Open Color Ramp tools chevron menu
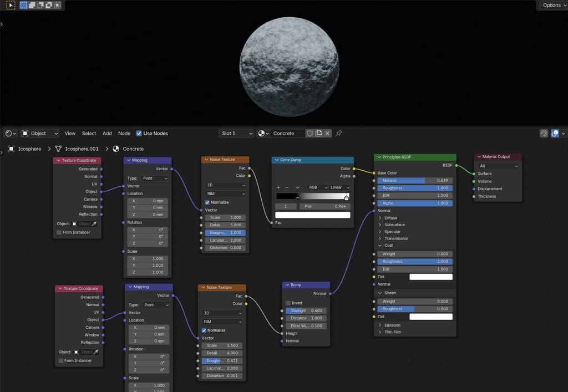This screenshot has width=568, height=392. 297,187
